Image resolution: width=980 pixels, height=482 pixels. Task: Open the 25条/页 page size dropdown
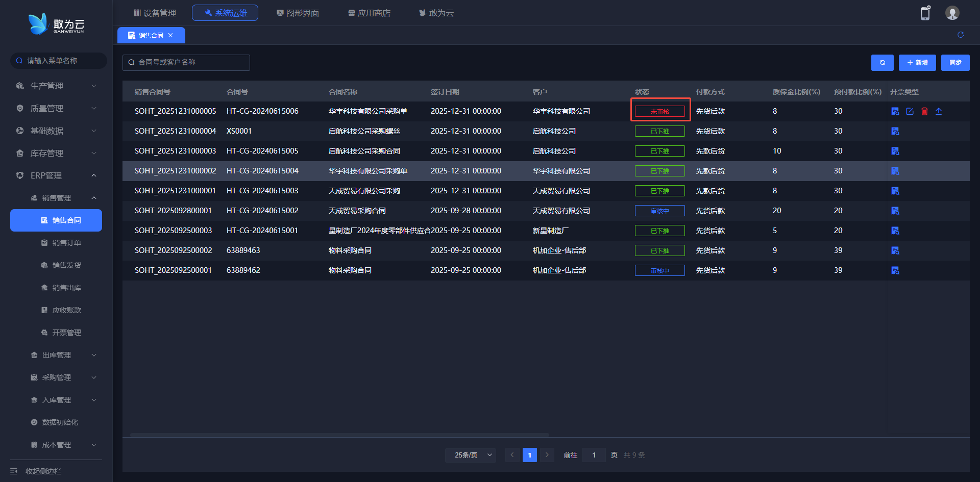pos(470,455)
